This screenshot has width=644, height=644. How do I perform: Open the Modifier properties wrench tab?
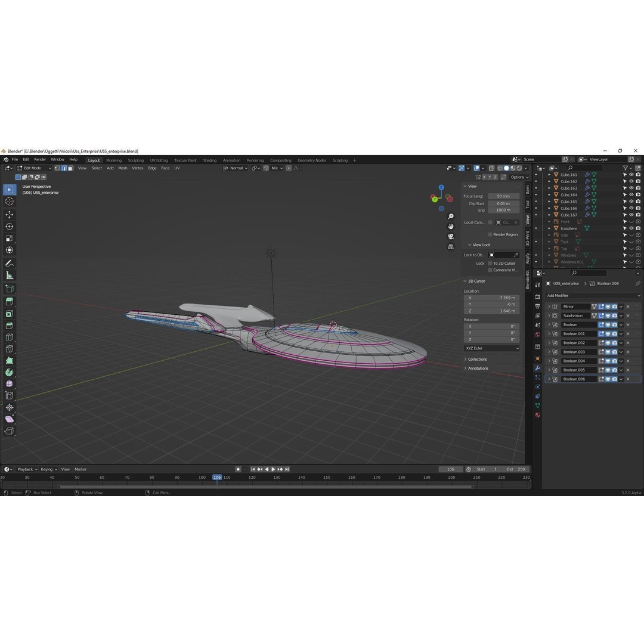(x=538, y=368)
